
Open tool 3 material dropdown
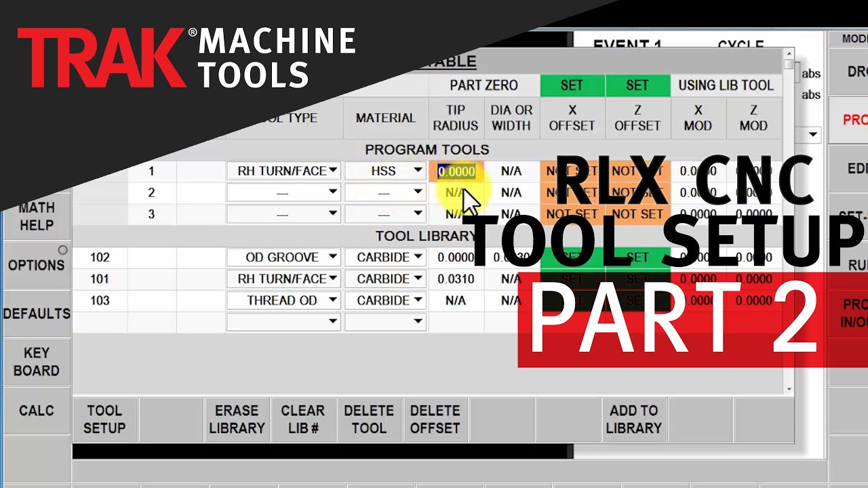click(x=385, y=214)
